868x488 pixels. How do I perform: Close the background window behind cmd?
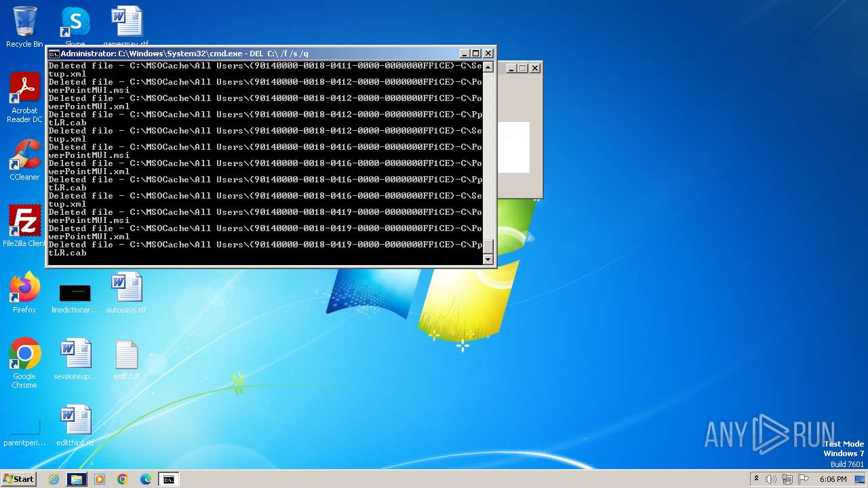[x=535, y=68]
